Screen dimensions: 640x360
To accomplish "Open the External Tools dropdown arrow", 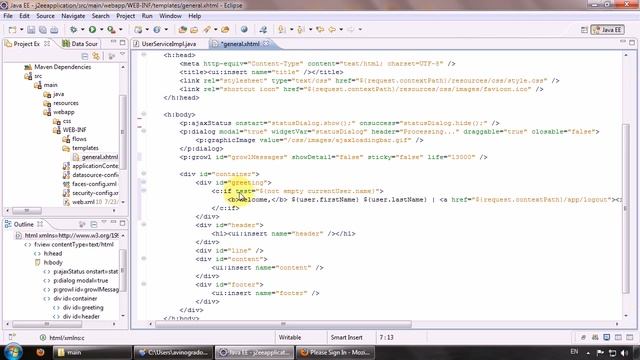I will 120,29.
